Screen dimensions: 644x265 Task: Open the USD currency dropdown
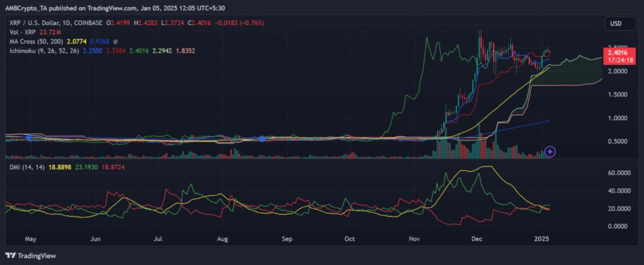pyautogui.click(x=616, y=24)
